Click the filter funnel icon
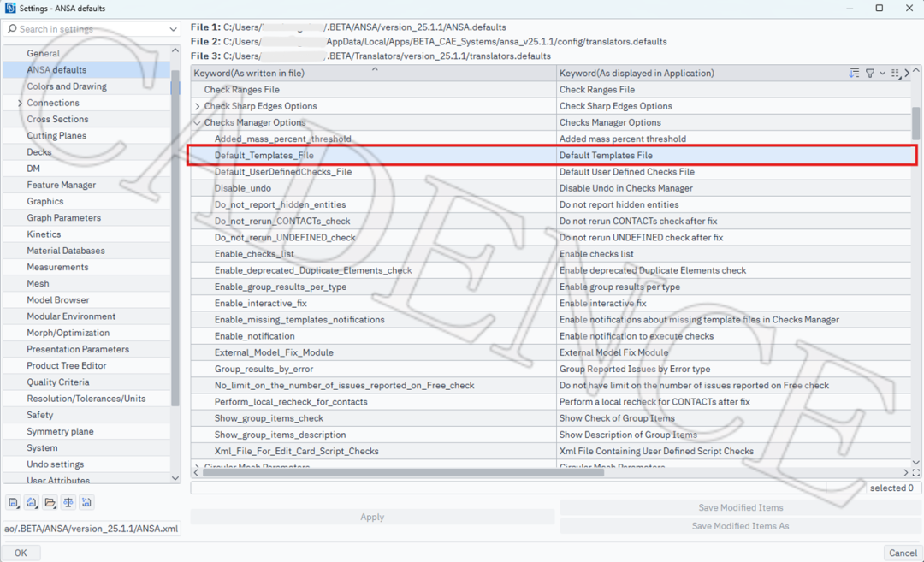 (x=870, y=73)
